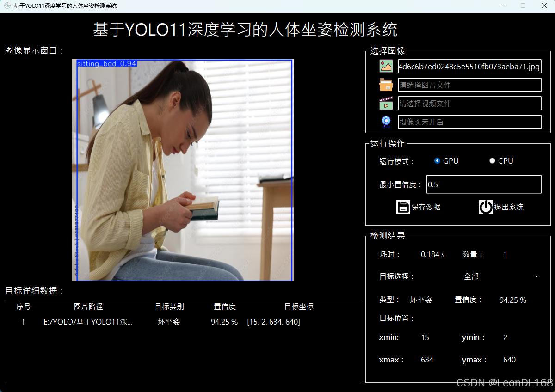Click the save data floppy disk icon
The image size is (555, 392).
(x=403, y=207)
